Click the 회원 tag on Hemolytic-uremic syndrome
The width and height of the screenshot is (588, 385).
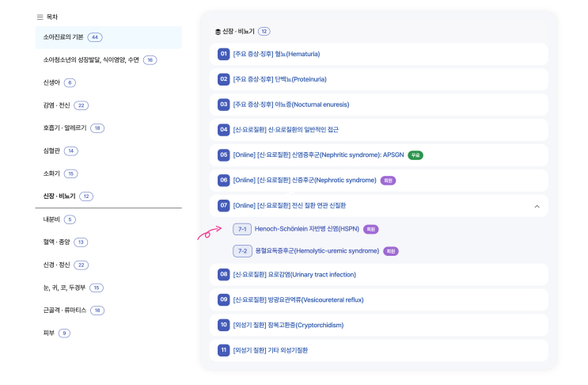click(x=391, y=251)
